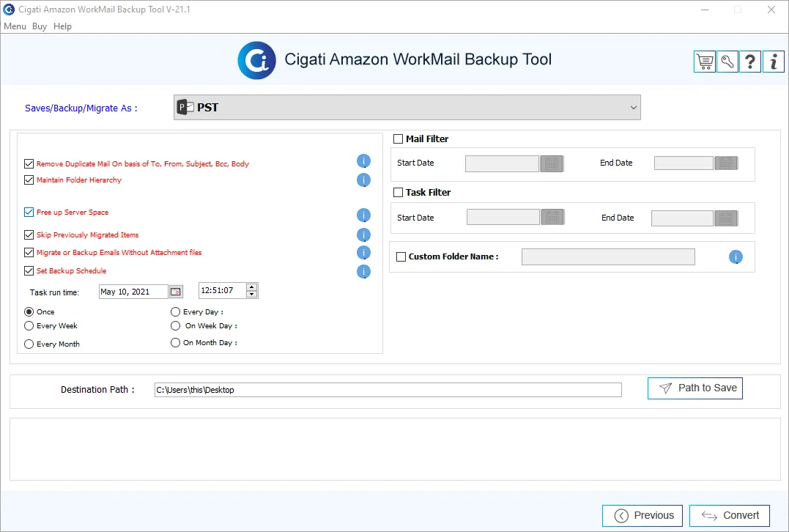Viewport: 789px width, 532px height.
Task: Click the title bar application icon
Action: [x=9, y=9]
